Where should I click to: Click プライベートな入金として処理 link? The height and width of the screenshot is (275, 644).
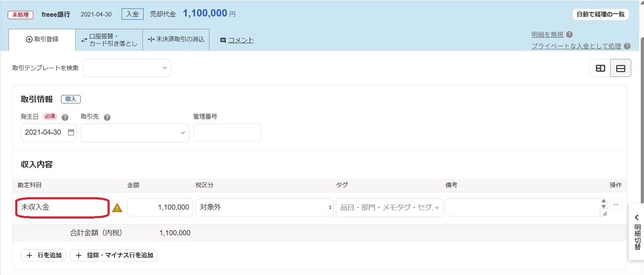point(576,46)
